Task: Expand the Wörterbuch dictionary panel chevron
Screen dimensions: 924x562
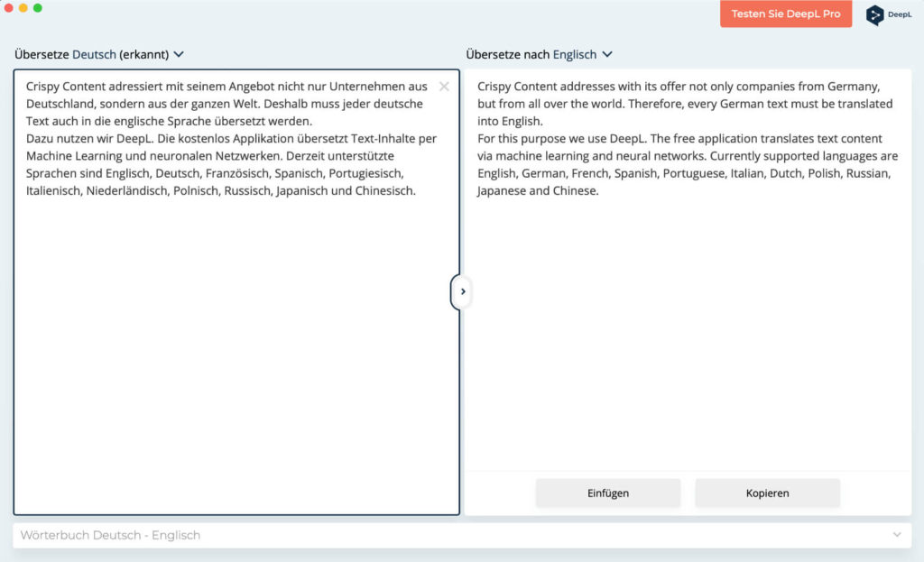Action: tap(897, 535)
